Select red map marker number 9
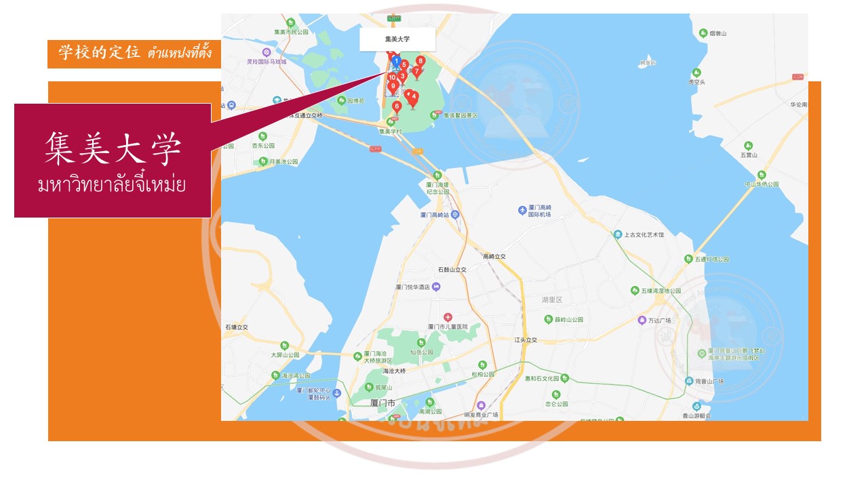 point(393,87)
